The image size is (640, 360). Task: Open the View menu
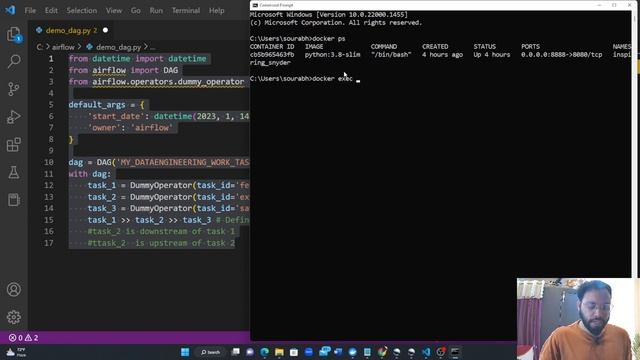pyautogui.click(x=114, y=11)
